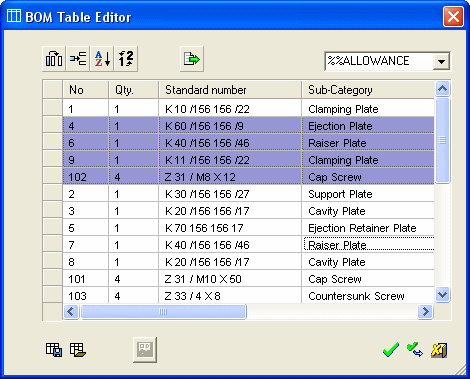The image size is (470, 379).
Task: Click the No cell showing 9
Action: pyautogui.click(x=86, y=160)
